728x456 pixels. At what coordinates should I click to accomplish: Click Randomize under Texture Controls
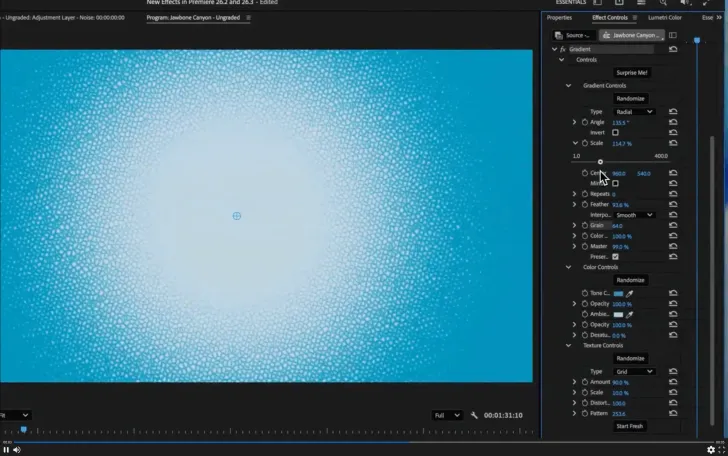[x=630, y=358]
